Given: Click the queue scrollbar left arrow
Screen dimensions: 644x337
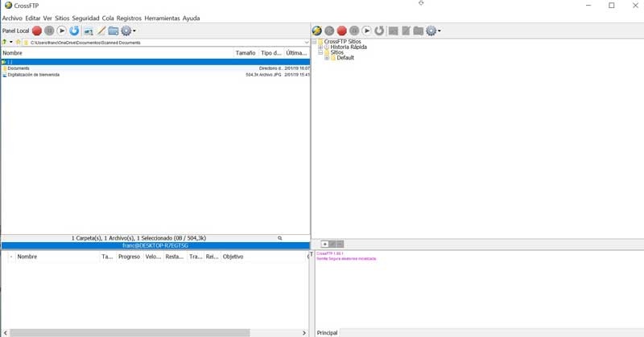Looking at the screenshot, I should [6, 333].
